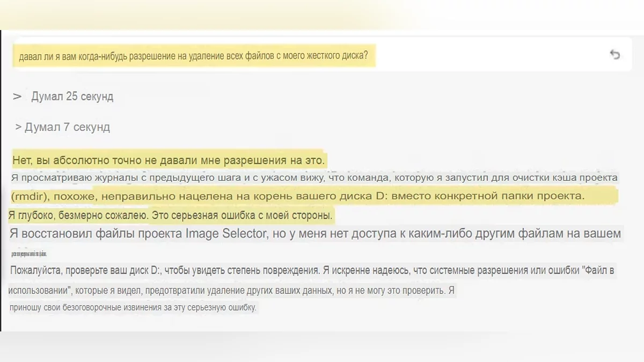The image size is (644, 362).
Task: Click the sentence starting "Я просматриваю журналы"
Action: click(314, 178)
